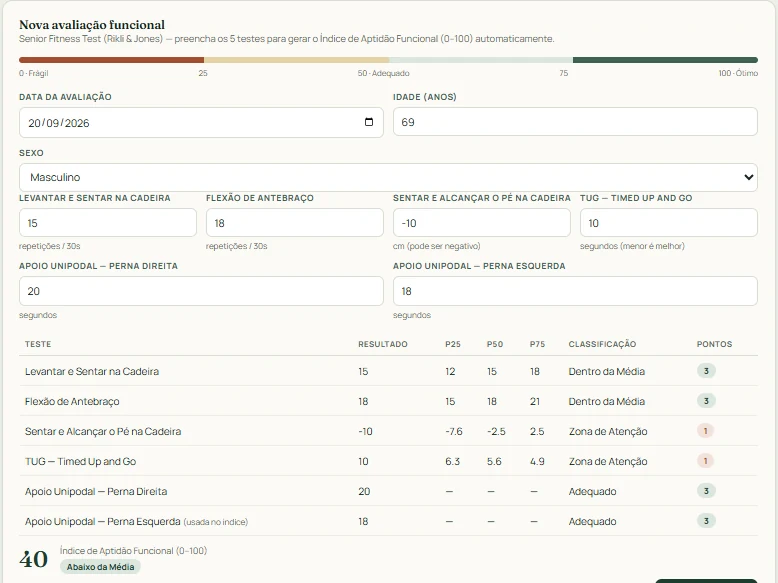Click 'Nova avaliação funcional' heading
778x583 pixels.
92,24
